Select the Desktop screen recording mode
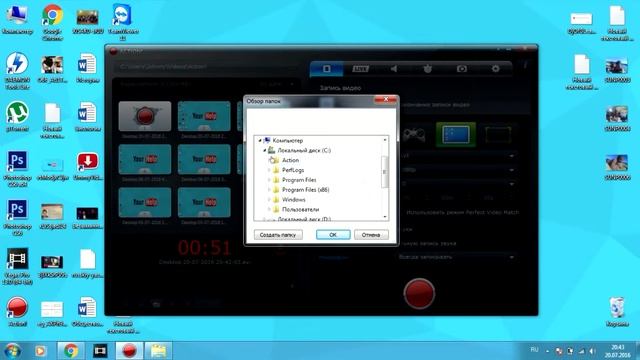640x360 pixels. pyautogui.click(x=456, y=135)
